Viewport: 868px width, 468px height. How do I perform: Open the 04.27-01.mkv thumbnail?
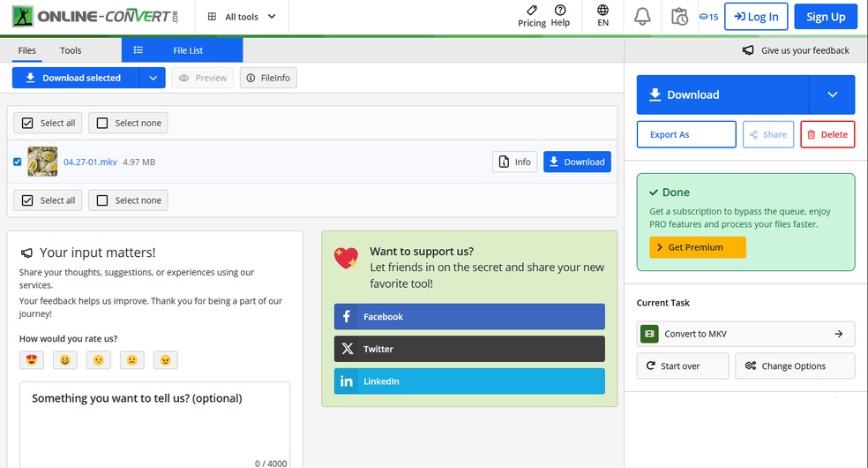point(42,162)
